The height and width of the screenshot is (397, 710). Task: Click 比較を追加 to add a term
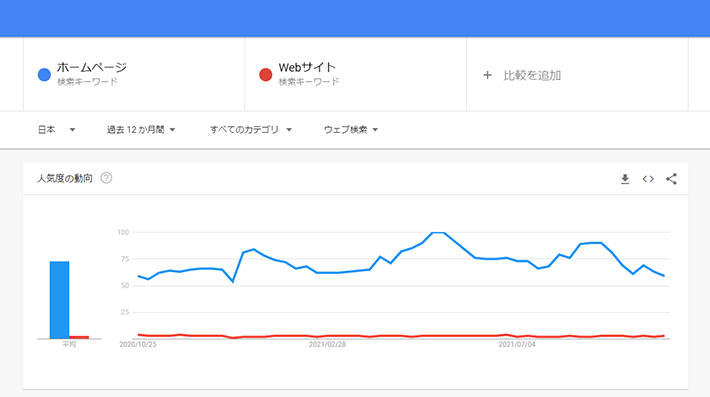[x=532, y=75]
